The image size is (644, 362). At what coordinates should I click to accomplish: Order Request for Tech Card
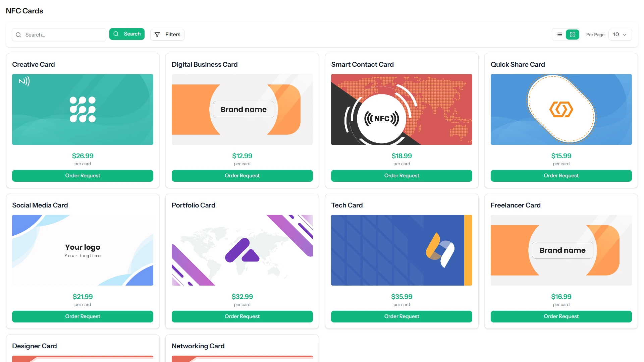[401, 316]
